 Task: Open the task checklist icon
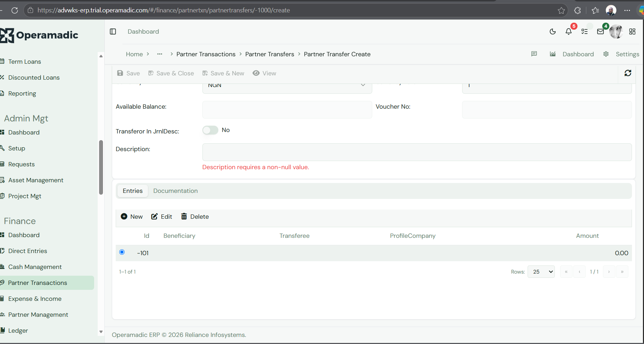585,31
